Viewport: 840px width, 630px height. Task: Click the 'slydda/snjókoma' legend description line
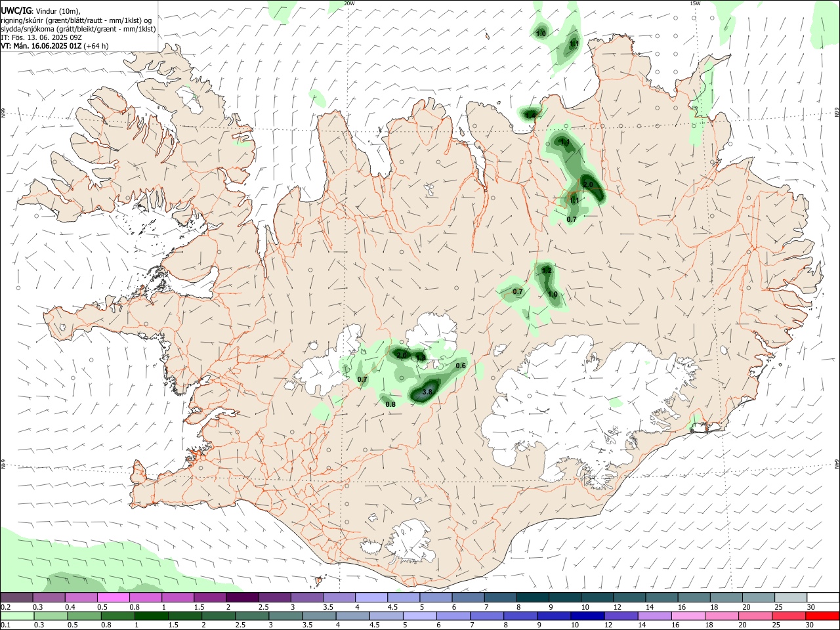point(78,29)
